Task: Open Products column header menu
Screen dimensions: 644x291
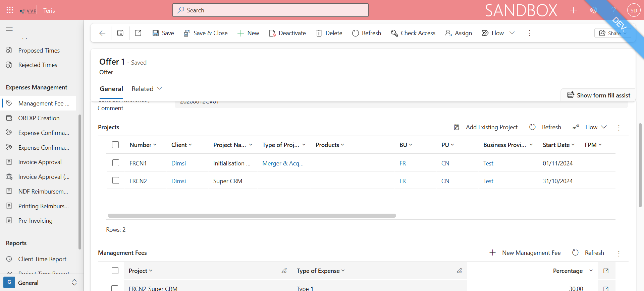Action: click(x=330, y=145)
